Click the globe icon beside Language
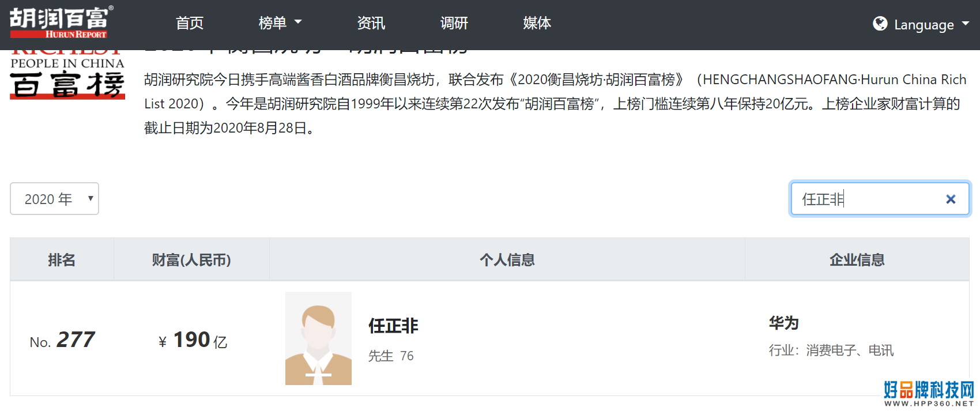Image resolution: width=980 pixels, height=411 pixels. (880, 24)
